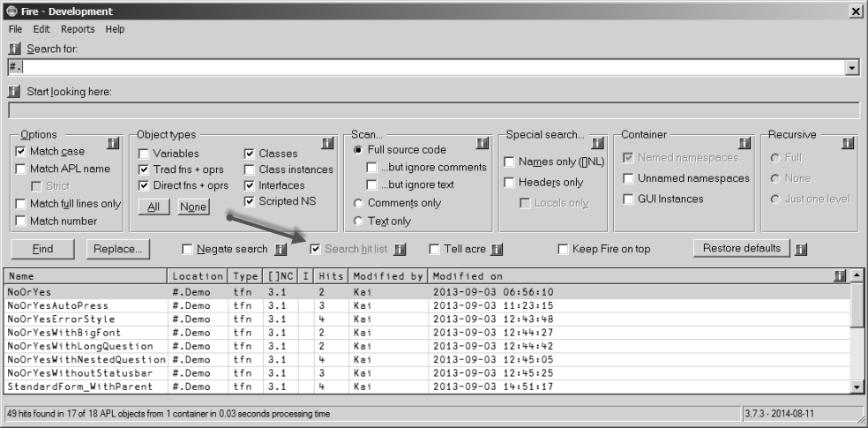Select the NoOrYesAutoPress row

point(427,305)
